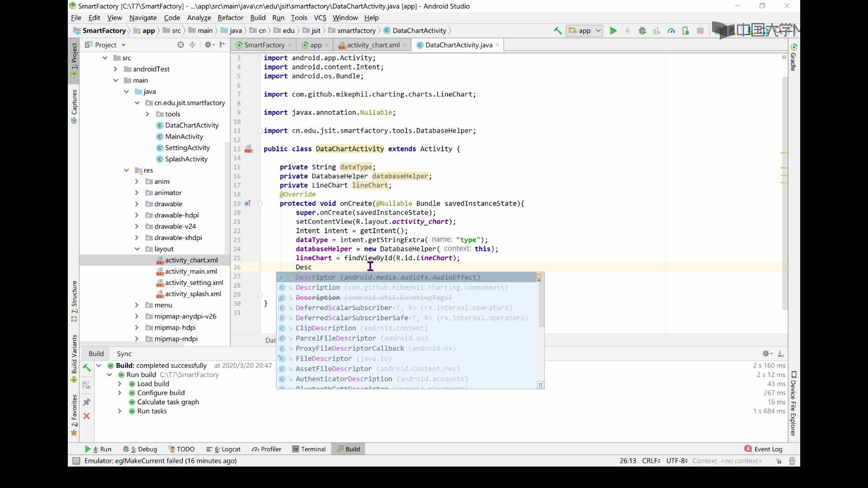Viewport: 868px width, 488px height.
Task: Click the Stop button in toolbar
Action: click(x=700, y=31)
